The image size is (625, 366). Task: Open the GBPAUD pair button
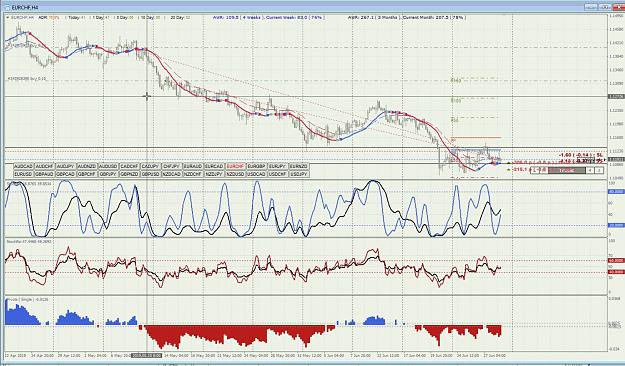pos(45,174)
